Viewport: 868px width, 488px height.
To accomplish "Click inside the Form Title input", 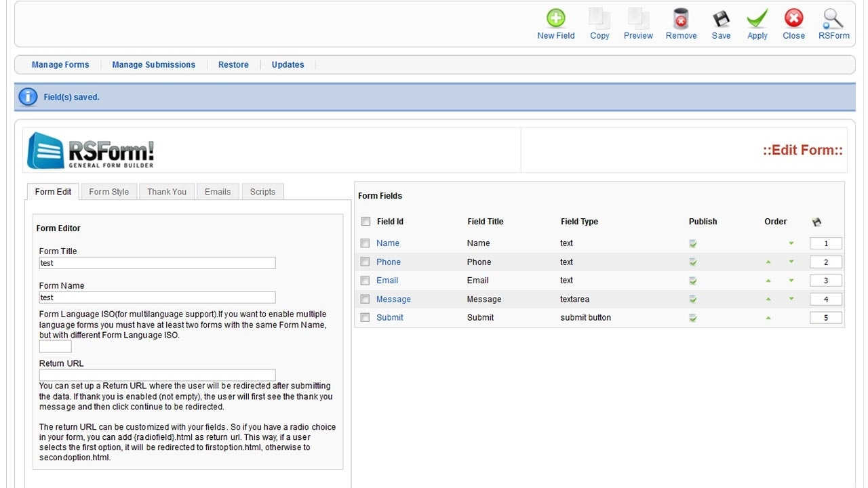I will tap(157, 263).
